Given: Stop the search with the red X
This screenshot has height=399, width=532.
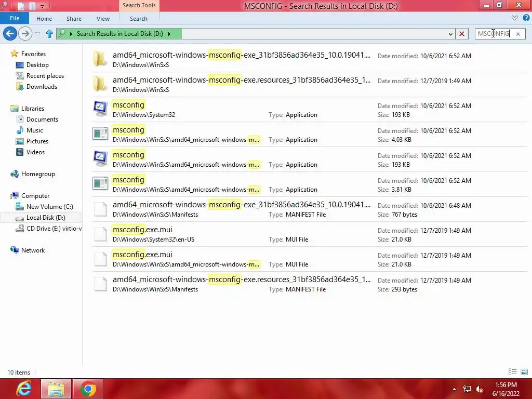Looking at the screenshot, I should (462, 34).
